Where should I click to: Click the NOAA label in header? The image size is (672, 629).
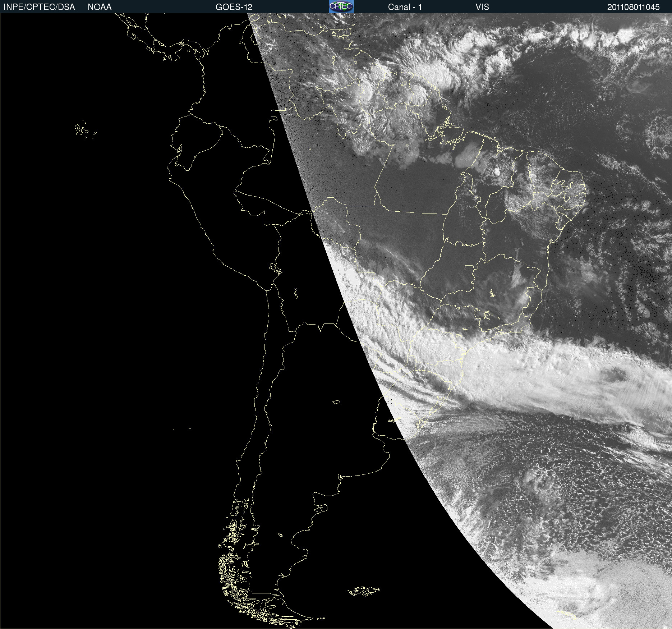tap(100, 7)
